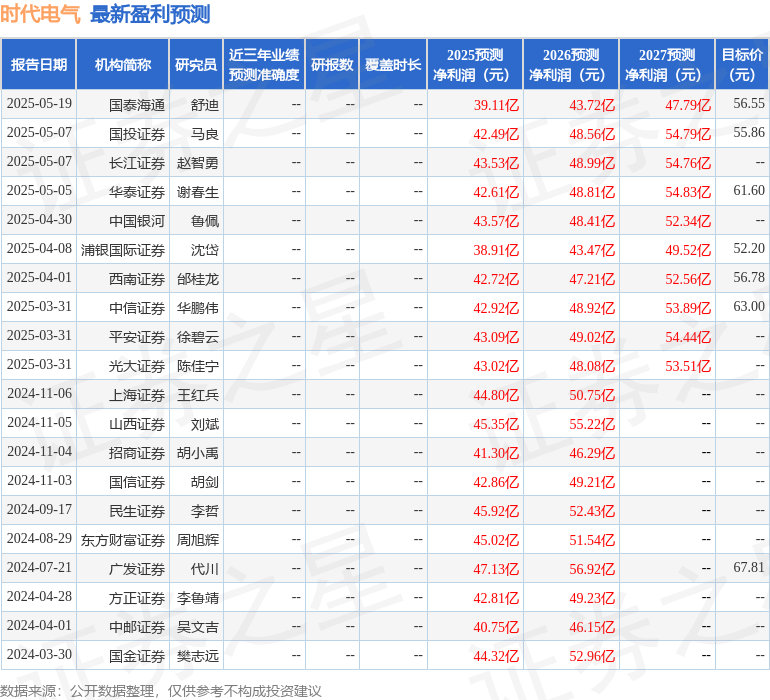Click institution name 招商证券
This screenshot has height=700, width=770.
pyautogui.click(x=137, y=453)
